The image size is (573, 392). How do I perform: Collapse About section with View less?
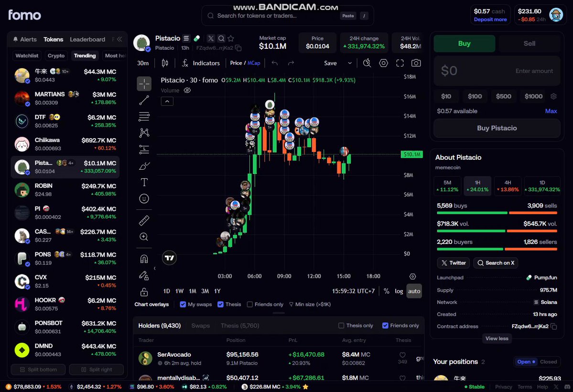(x=497, y=338)
